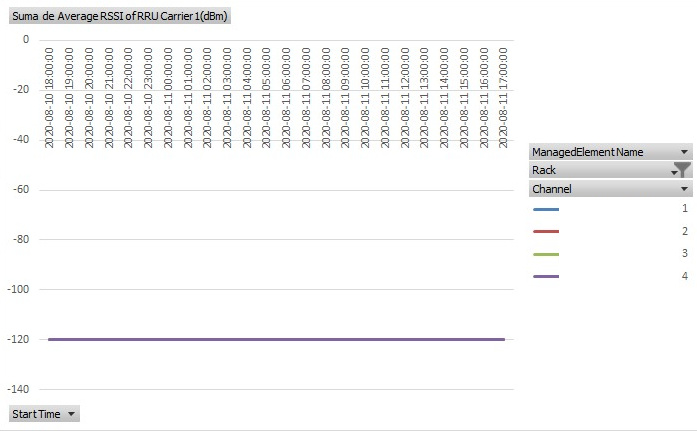Select the red legend line for Channel 2
Image resolution: width=697 pixels, height=431 pixels.
coord(546,231)
